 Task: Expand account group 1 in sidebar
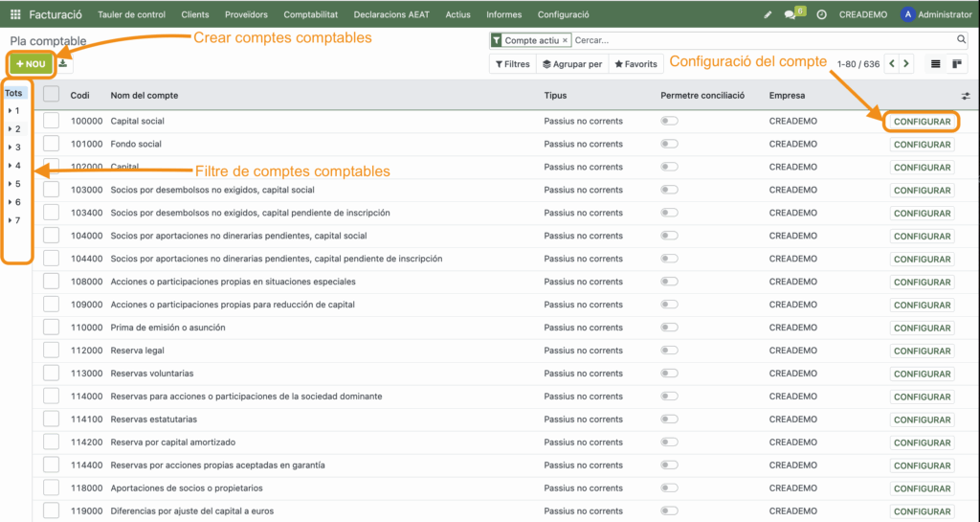click(x=10, y=111)
